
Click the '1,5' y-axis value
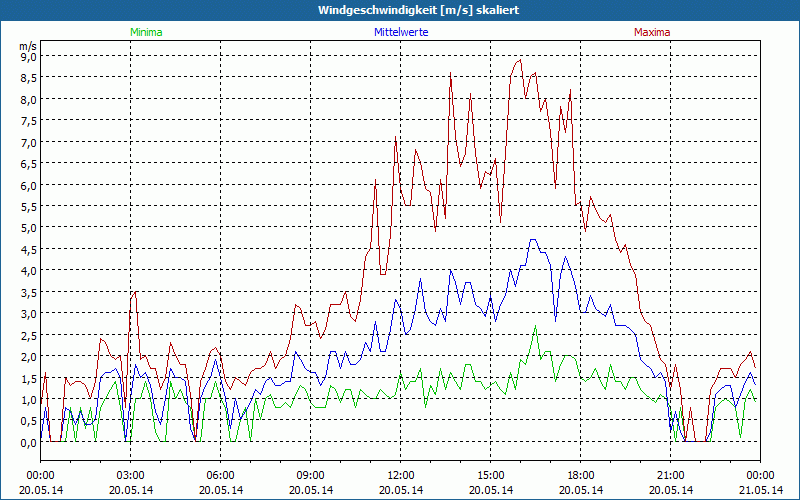pyautogui.click(x=29, y=378)
